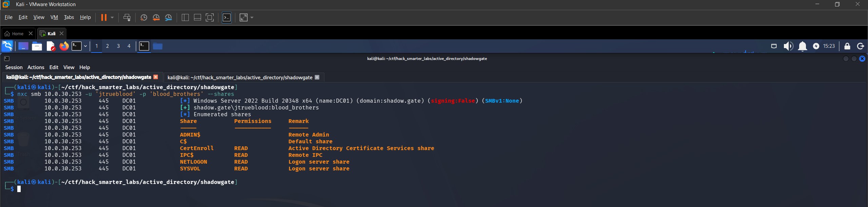Select the second shadowgate terminal tab

(240, 78)
